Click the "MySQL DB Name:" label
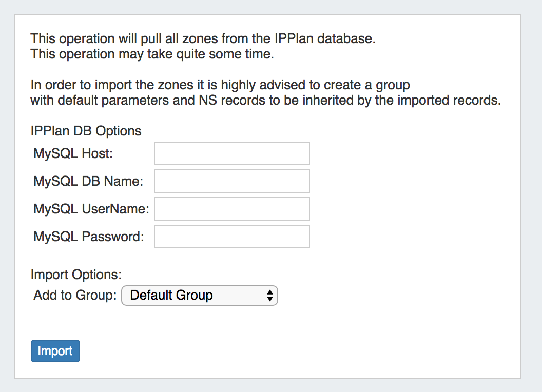 tap(88, 181)
